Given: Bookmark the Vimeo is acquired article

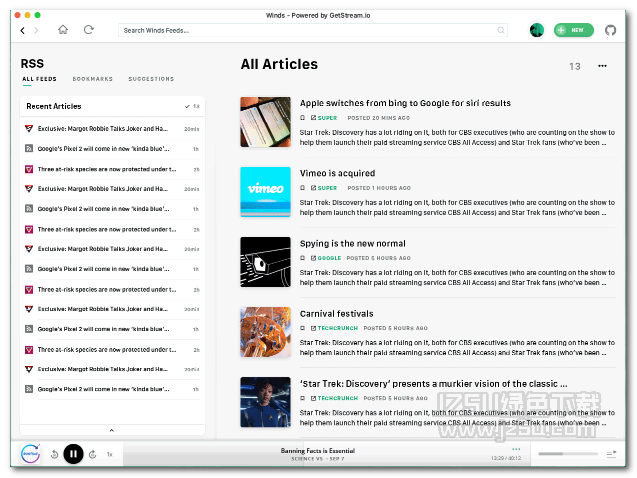Looking at the screenshot, I should [x=302, y=188].
